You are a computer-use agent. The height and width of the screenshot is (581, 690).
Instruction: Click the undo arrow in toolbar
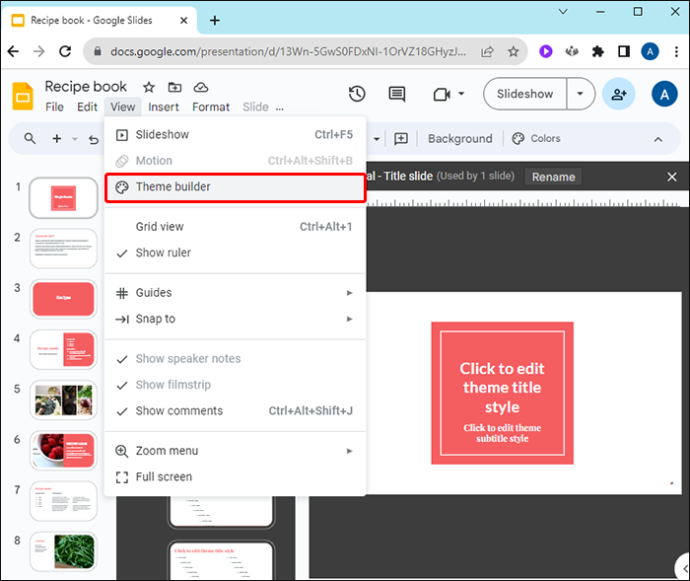pyautogui.click(x=94, y=140)
